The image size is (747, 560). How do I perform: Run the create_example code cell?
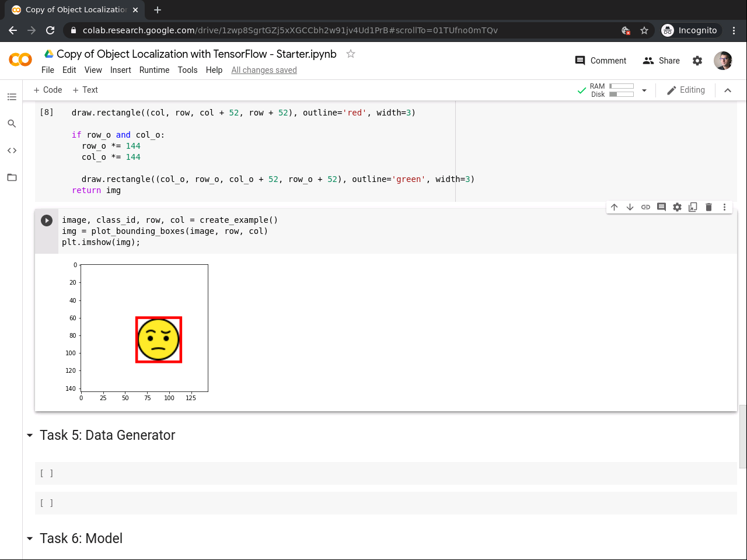(47, 220)
